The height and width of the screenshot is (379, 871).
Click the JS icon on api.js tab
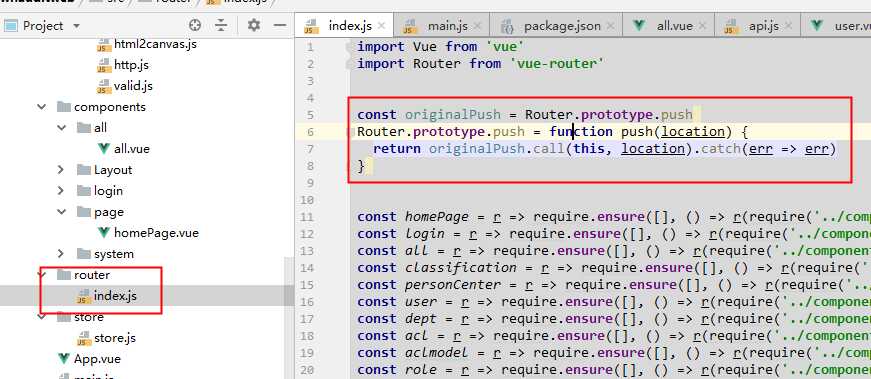coord(731,27)
